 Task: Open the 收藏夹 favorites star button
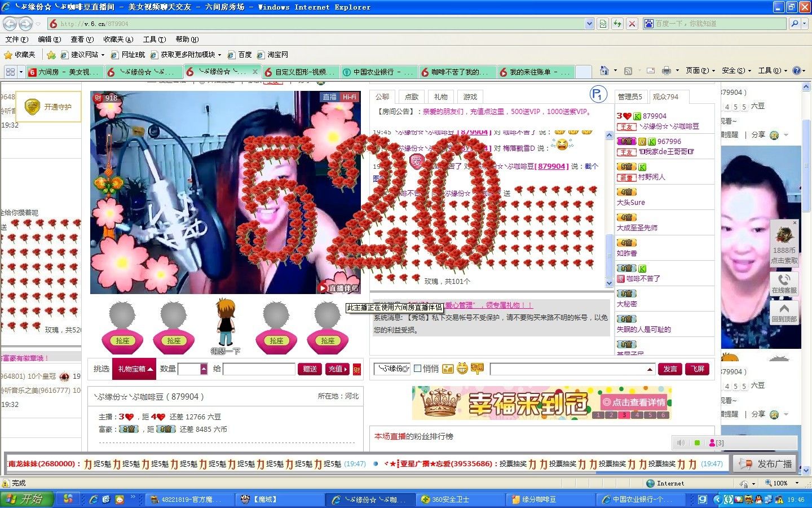pos(20,55)
